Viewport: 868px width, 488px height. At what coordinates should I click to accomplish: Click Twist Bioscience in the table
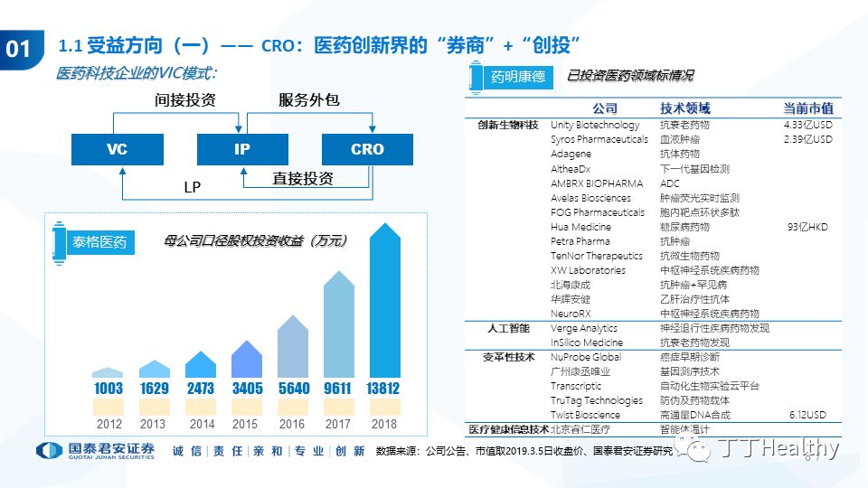click(585, 415)
